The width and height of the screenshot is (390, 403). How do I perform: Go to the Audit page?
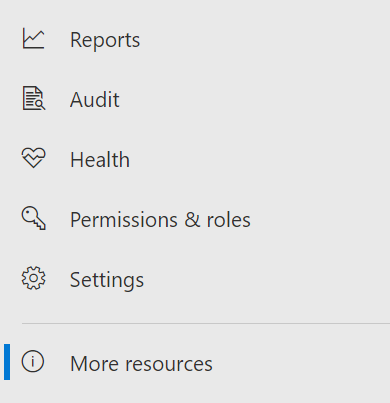pos(94,100)
